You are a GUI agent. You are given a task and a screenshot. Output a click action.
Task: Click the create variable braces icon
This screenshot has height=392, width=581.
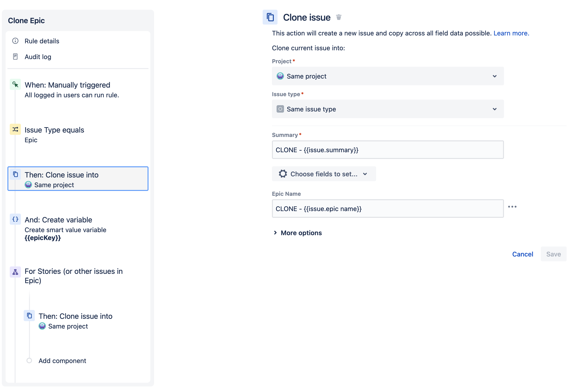[x=15, y=219]
